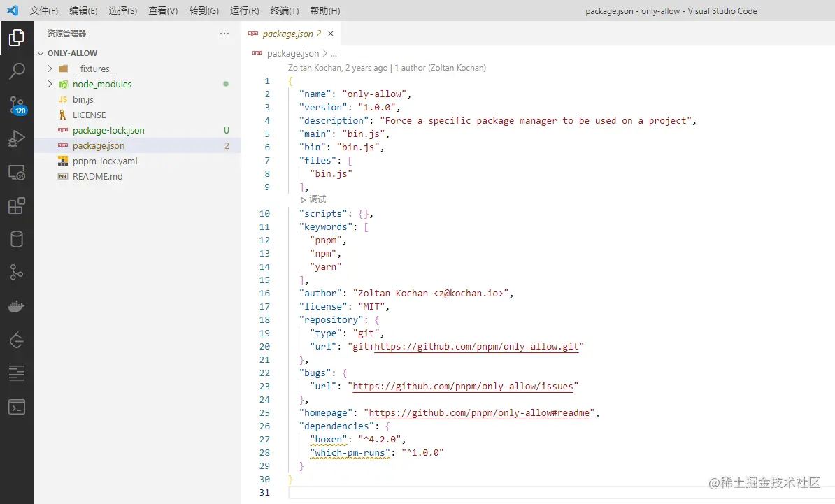Click the "only-allow" name value
The image size is (835, 504).
point(374,94)
